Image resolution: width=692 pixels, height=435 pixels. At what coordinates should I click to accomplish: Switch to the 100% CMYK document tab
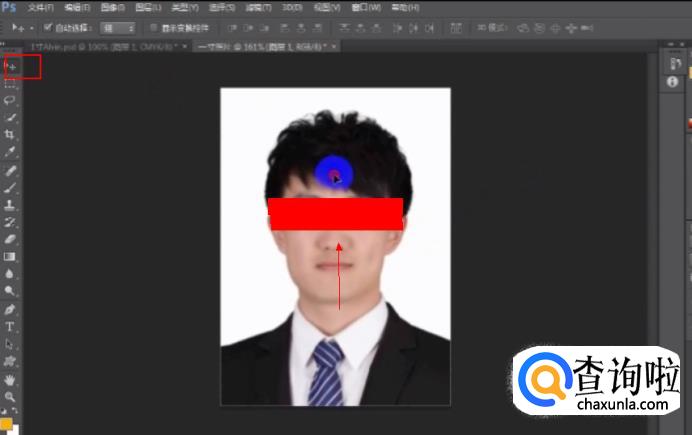[104, 46]
